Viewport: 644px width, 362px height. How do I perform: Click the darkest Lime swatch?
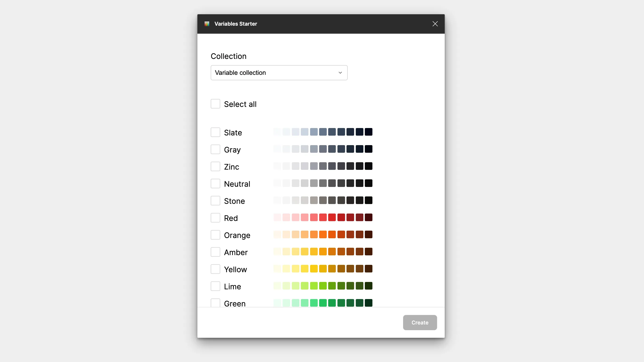point(369,286)
